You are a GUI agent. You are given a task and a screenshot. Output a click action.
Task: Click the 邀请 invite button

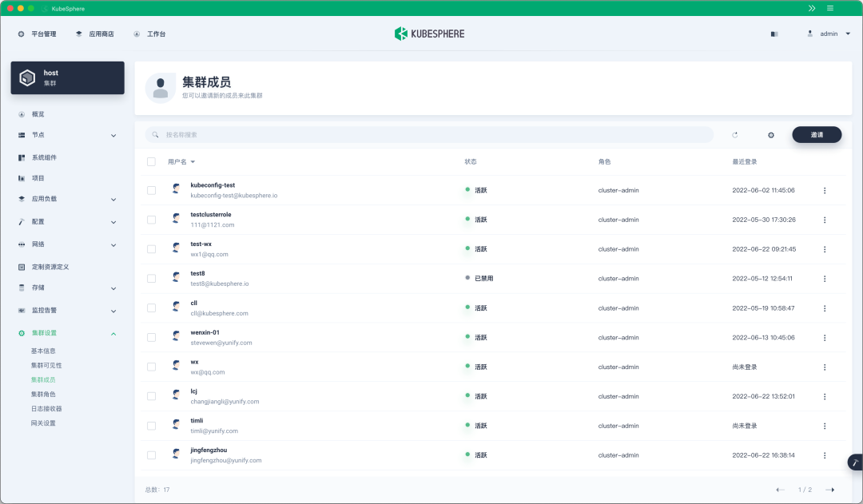[x=817, y=135]
